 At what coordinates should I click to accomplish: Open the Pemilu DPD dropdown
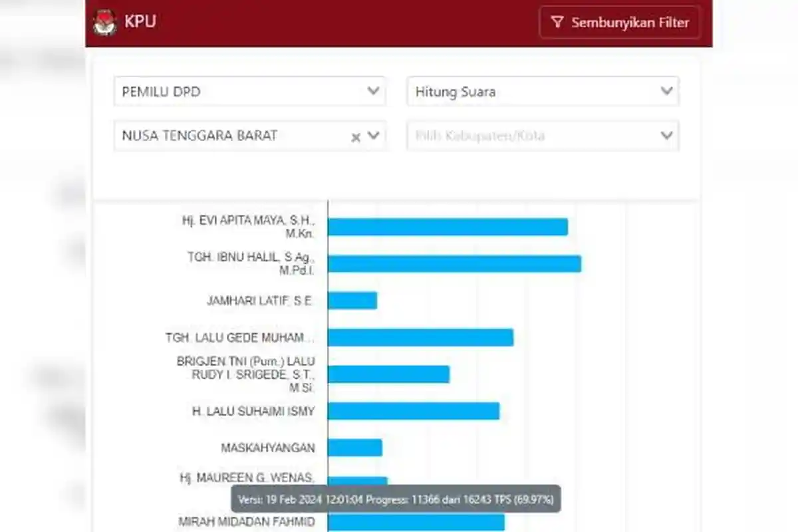pos(249,92)
